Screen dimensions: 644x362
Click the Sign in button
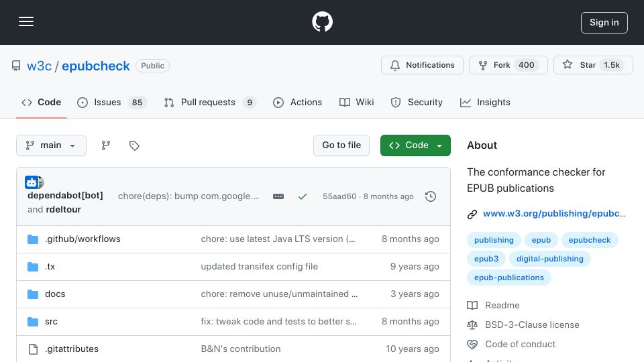click(604, 23)
